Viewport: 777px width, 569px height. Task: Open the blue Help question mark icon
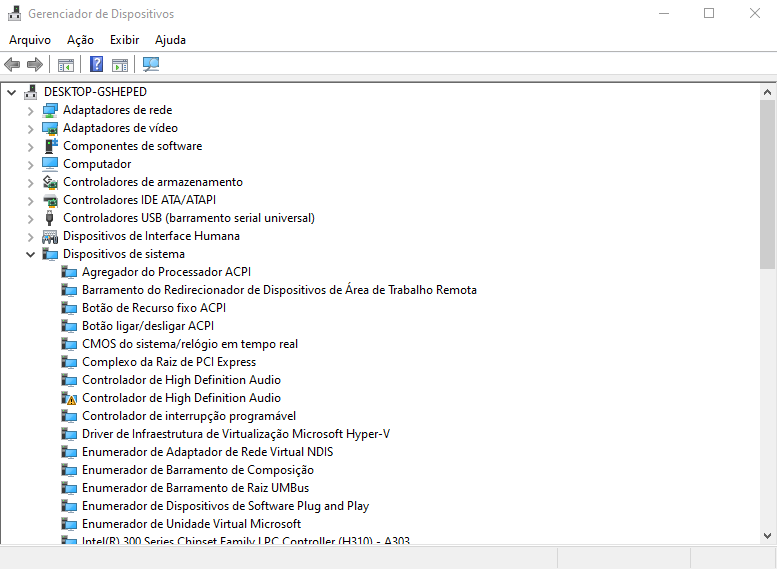[96, 64]
